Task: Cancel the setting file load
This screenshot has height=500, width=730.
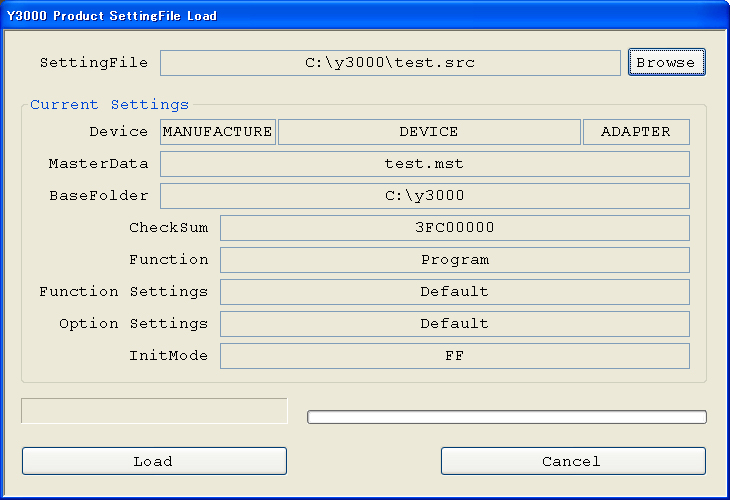Action: tap(573, 461)
